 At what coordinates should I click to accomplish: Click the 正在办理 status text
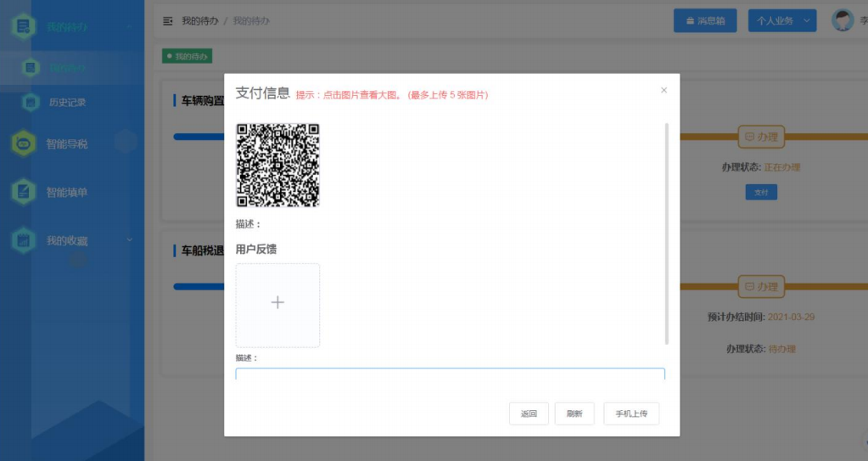782,167
